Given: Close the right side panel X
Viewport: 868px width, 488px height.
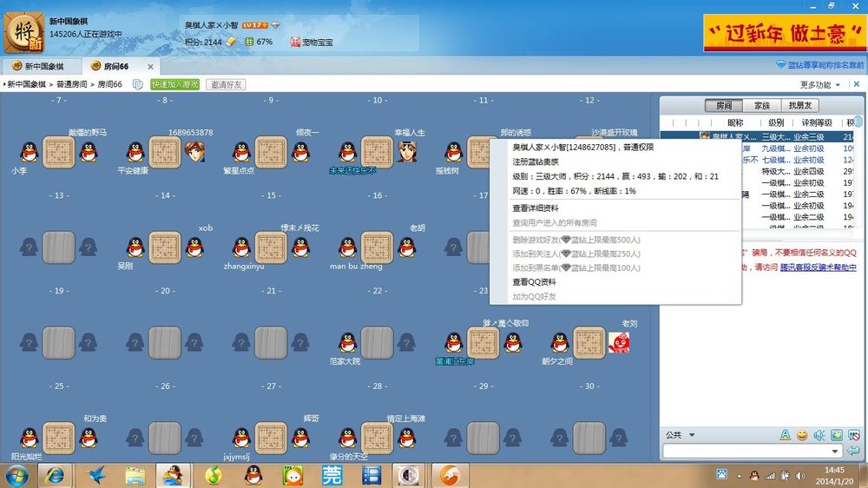Looking at the screenshot, I should click(857, 84).
